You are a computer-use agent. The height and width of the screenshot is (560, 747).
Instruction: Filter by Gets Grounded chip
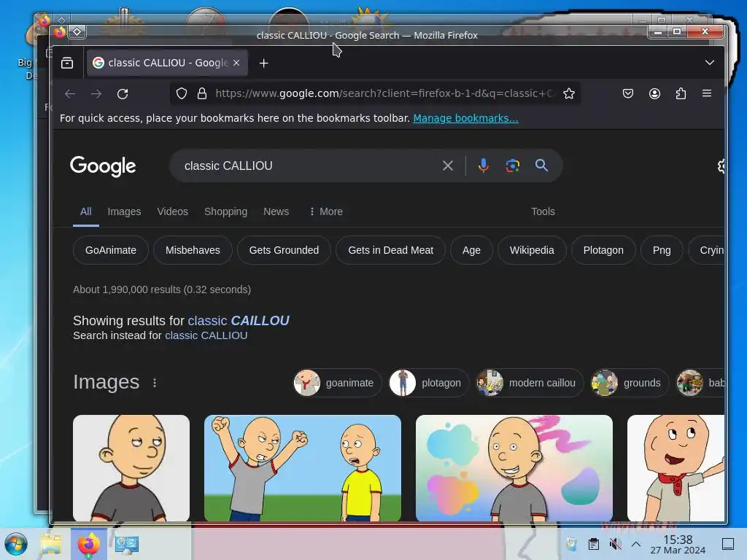tap(284, 250)
